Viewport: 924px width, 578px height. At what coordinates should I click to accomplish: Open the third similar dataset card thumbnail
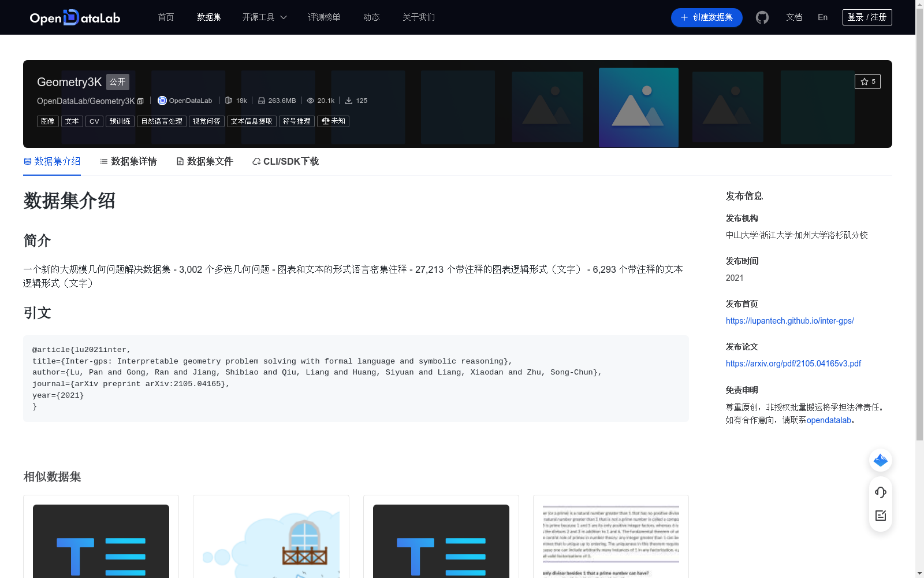(x=441, y=541)
